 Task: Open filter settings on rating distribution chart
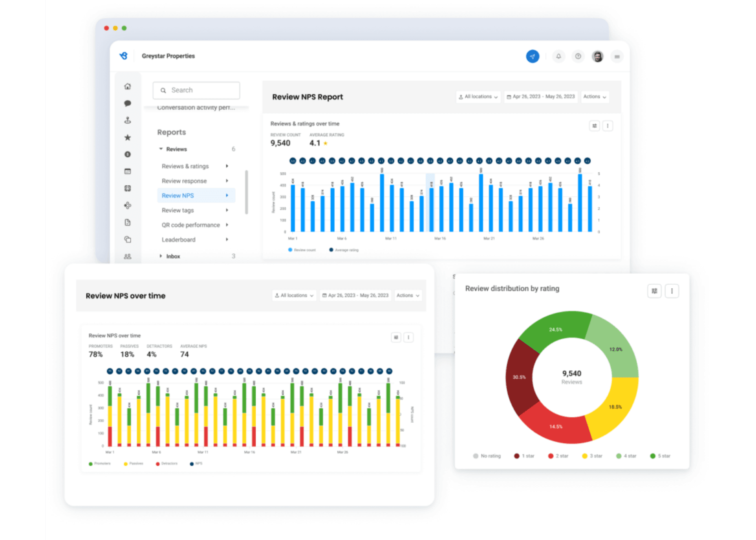coord(654,291)
